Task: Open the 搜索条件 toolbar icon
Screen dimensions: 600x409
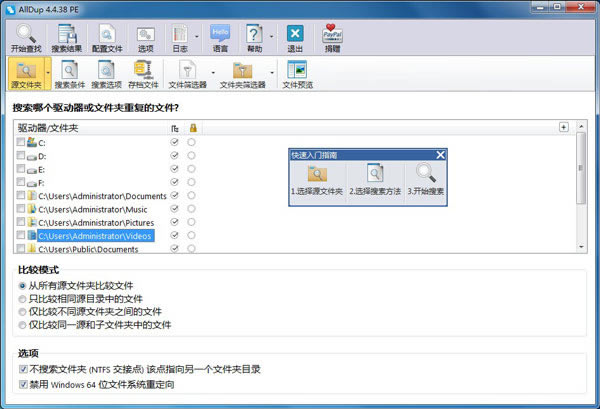Action: tap(70, 72)
